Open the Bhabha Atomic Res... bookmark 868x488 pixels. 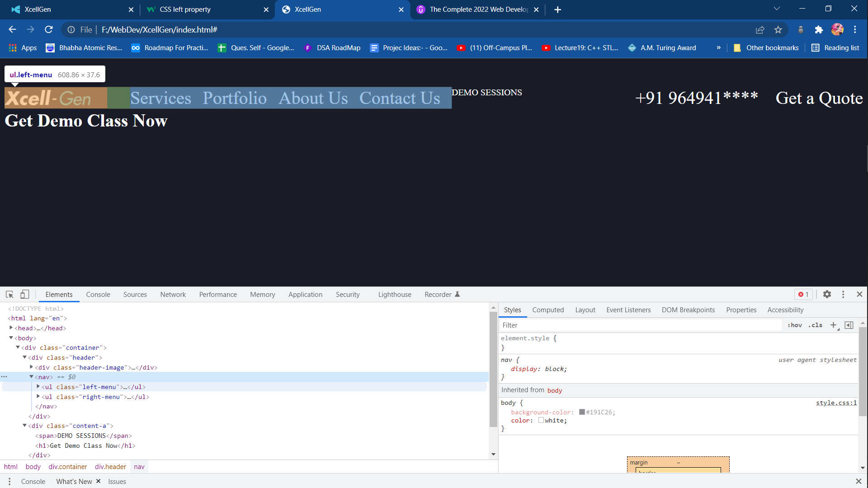coord(84,48)
